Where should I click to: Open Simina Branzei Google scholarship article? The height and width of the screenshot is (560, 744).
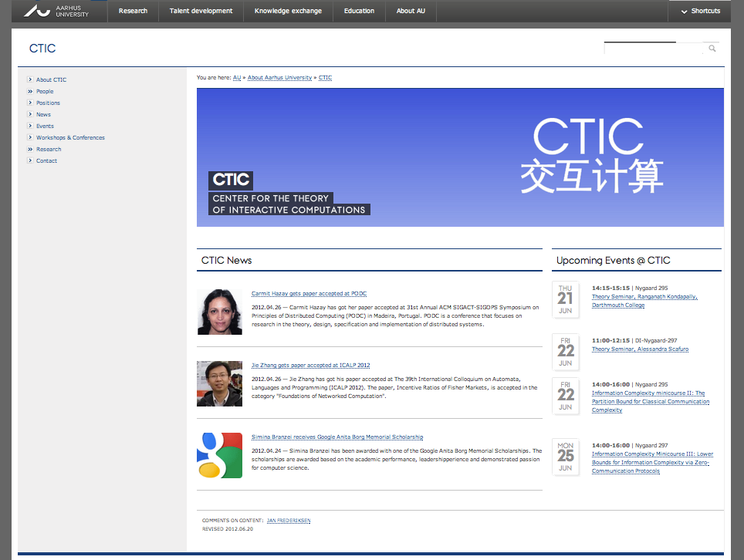336,437
